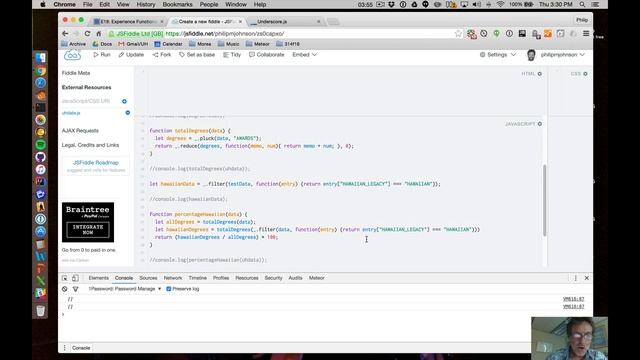Click Set as base

click(x=197, y=55)
